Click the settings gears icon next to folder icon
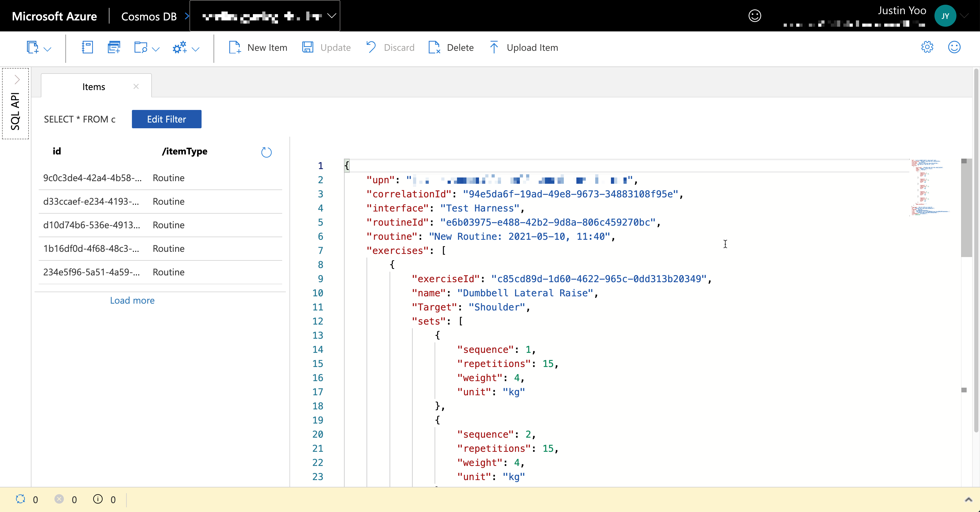Viewport: 980px width, 512px height. [x=179, y=48]
